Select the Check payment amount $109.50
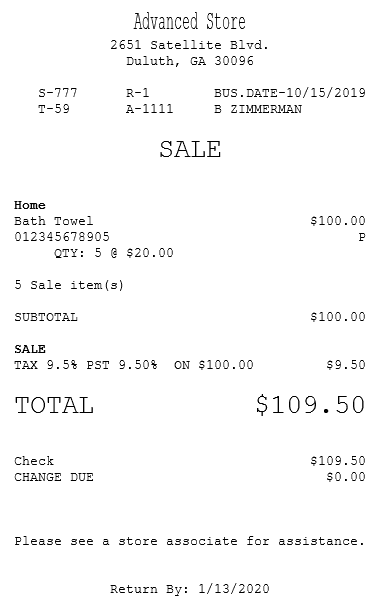This screenshot has width=392, height=604. tap(338, 461)
